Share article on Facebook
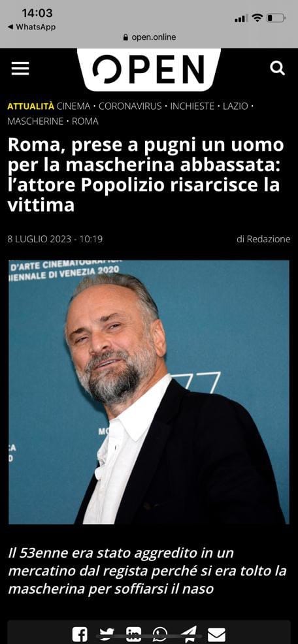Viewport: 298px width, 644px height. 80,635
